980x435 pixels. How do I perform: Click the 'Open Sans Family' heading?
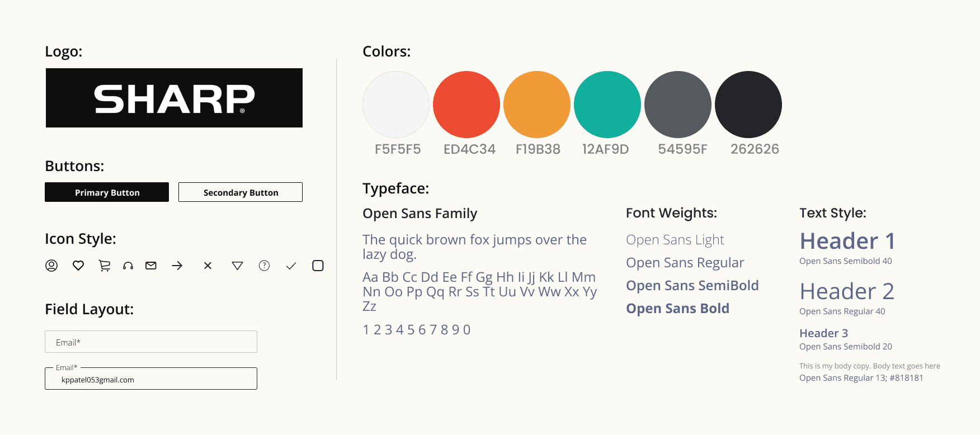coord(420,214)
